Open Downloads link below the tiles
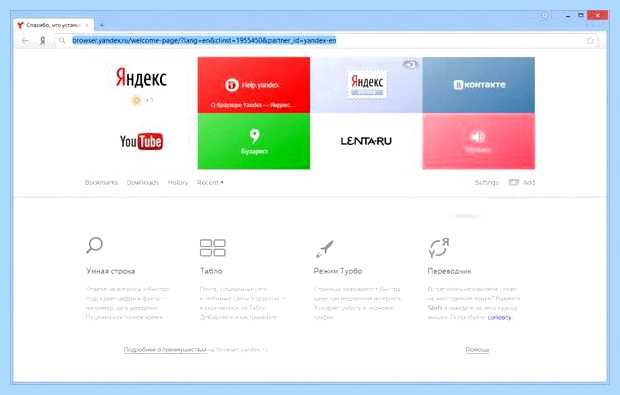The image size is (620, 395). point(143,182)
